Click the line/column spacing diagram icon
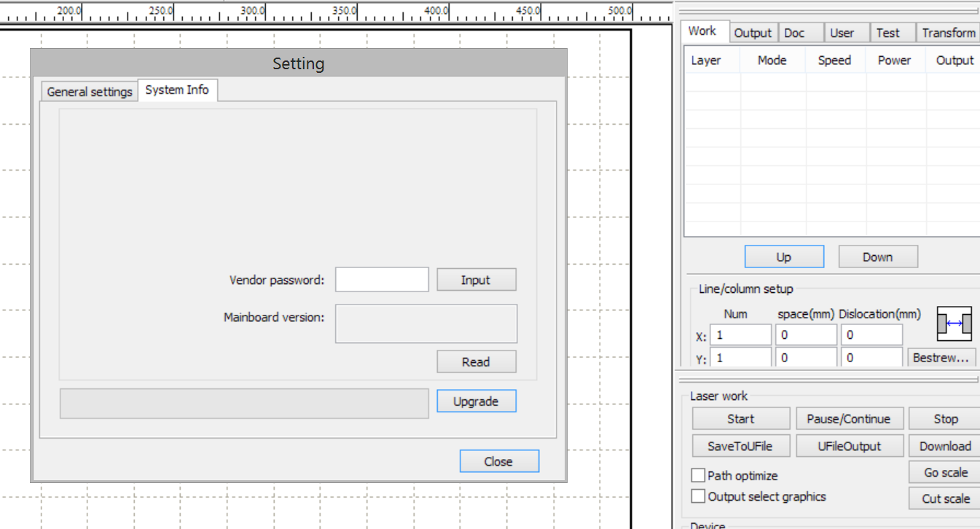Image resolution: width=980 pixels, height=529 pixels. pos(954,324)
